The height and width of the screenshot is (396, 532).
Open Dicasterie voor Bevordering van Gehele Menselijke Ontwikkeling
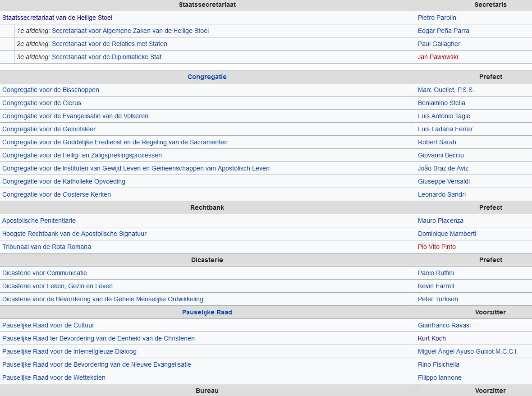[x=102, y=299]
